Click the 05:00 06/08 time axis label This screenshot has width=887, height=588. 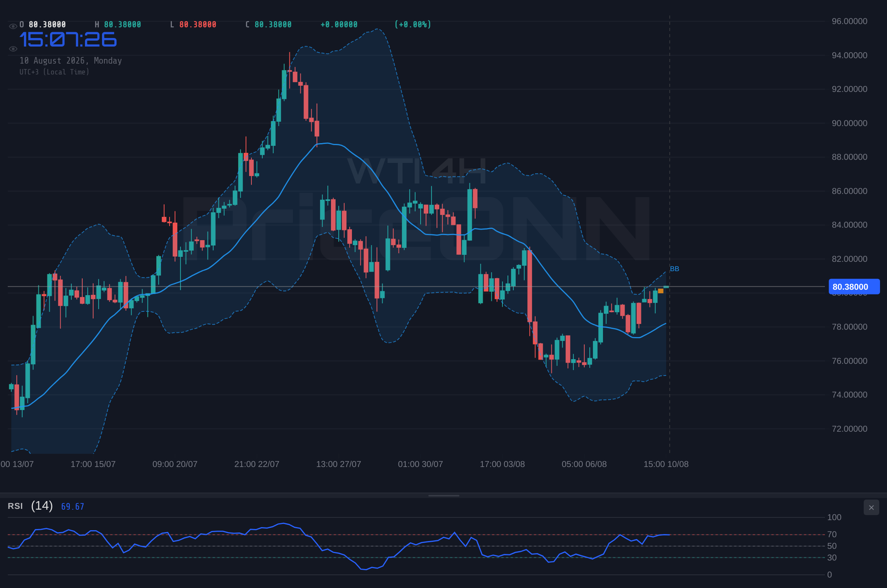pyautogui.click(x=584, y=464)
